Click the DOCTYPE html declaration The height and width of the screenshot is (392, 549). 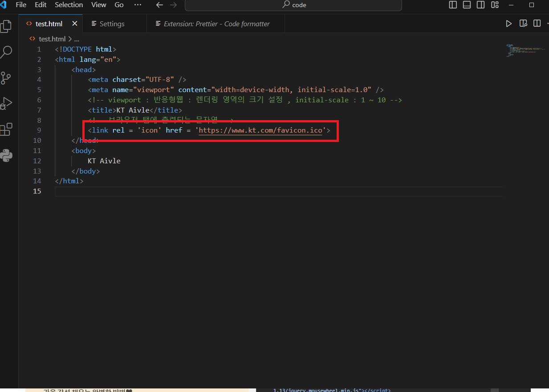(86, 49)
